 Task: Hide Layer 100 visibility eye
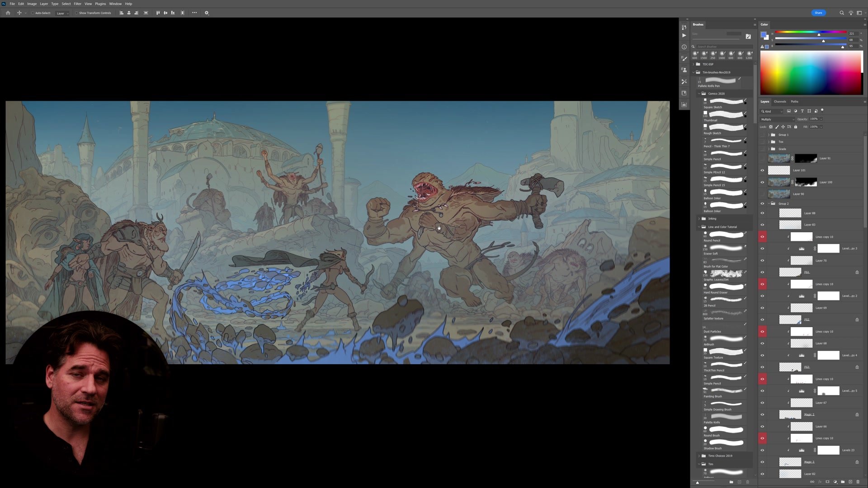[763, 182]
